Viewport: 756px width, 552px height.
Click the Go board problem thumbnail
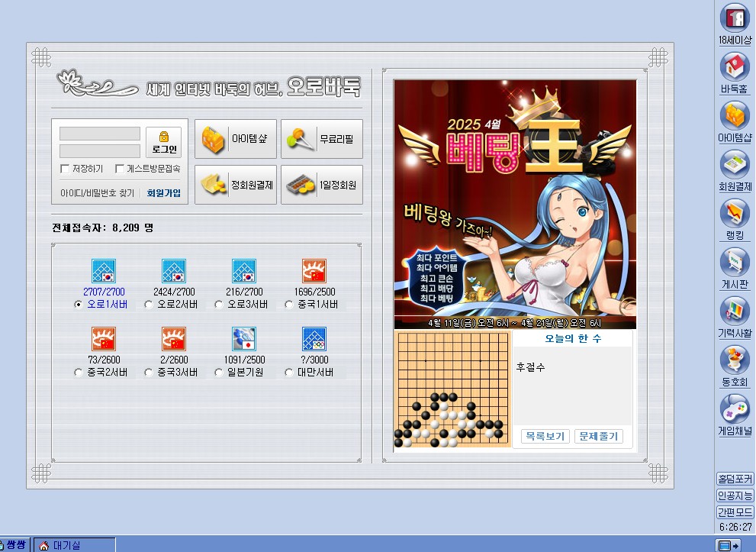[x=452, y=389]
